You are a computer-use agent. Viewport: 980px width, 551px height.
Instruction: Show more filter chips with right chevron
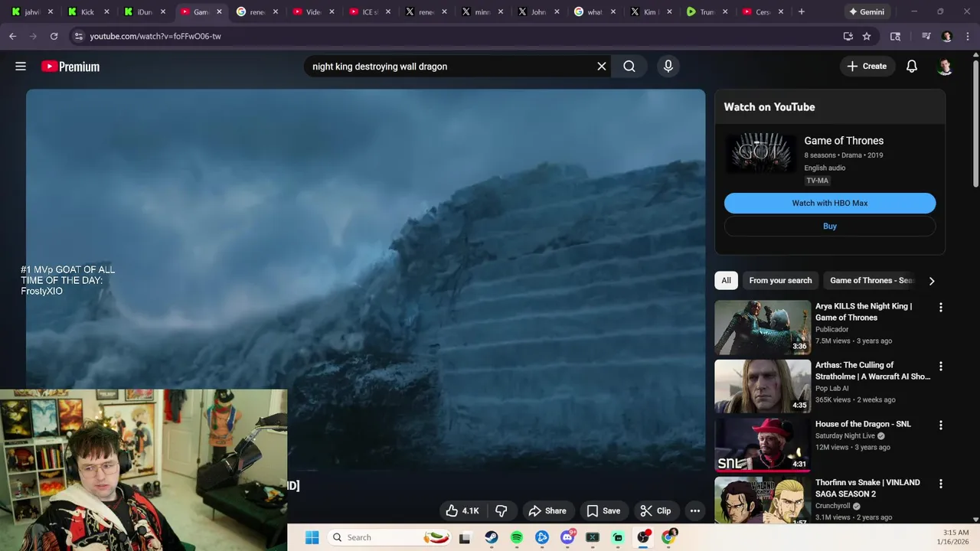tap(932, 281)
